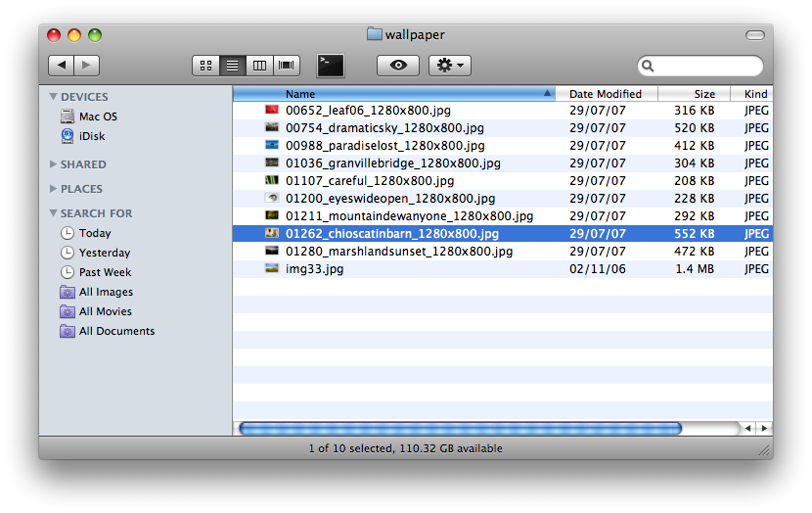Click the Quick Look eye button
This screenshot has height=513, width=812.
click(x=398, y=66)
